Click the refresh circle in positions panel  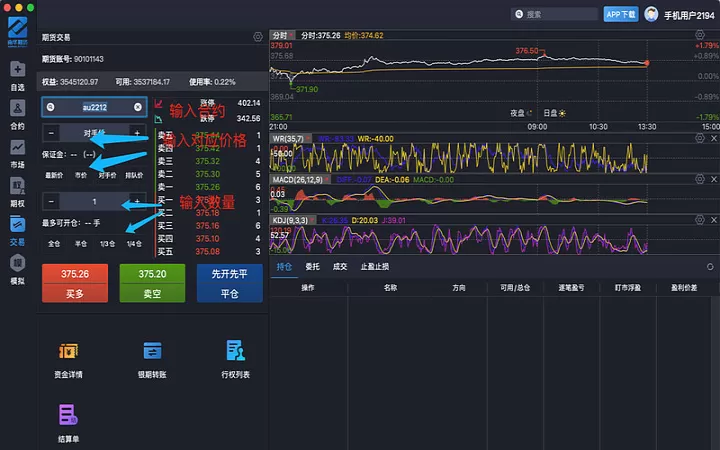pyautogui.click(x=710, y=266)
